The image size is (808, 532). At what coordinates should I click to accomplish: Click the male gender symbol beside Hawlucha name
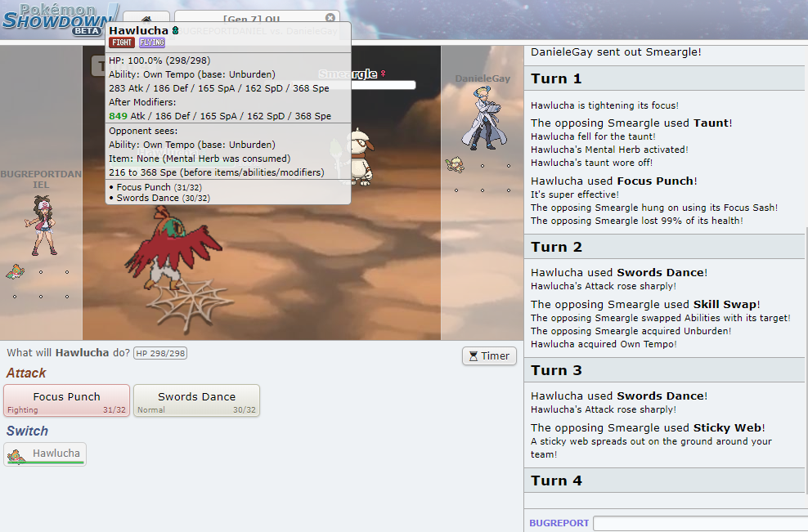point(175,30)
